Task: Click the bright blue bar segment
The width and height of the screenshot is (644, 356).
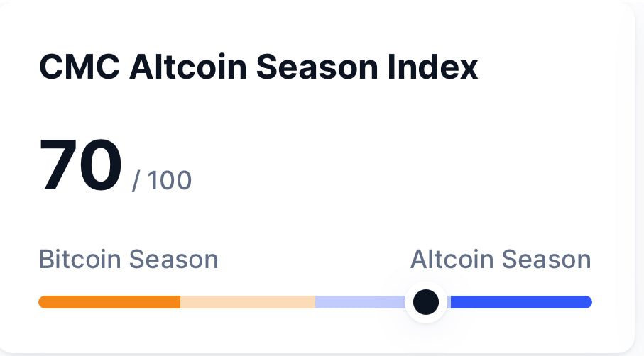Action: pyautogui.click(x=518, y=302)
